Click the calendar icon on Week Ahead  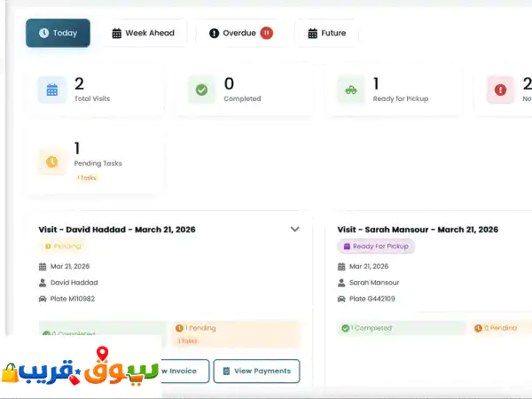[x=117, y=34]
